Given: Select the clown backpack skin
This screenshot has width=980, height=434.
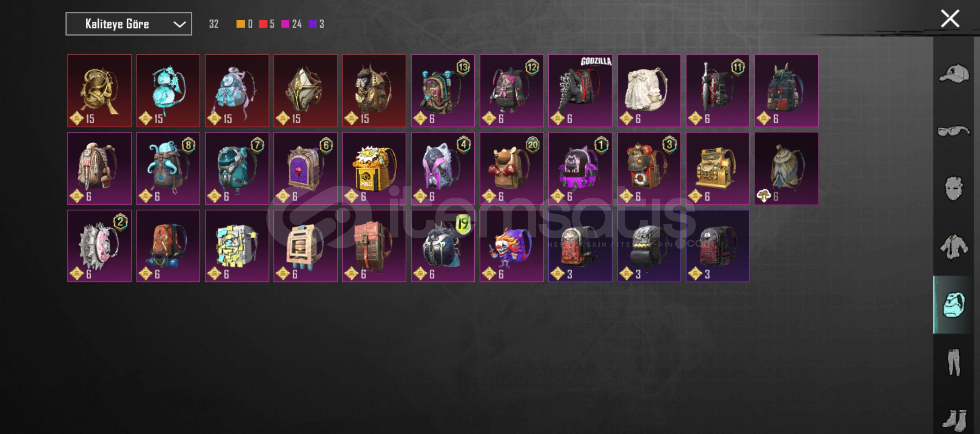Looking at the screenshot, I should click(x=511, y=246).
